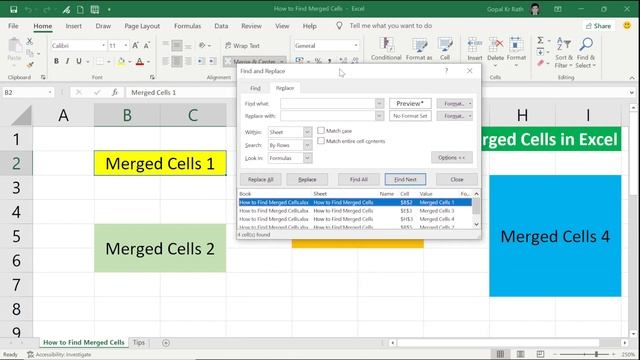Toggle Italic formatting
The image size is (640, 360).
[x=67, y=61]
